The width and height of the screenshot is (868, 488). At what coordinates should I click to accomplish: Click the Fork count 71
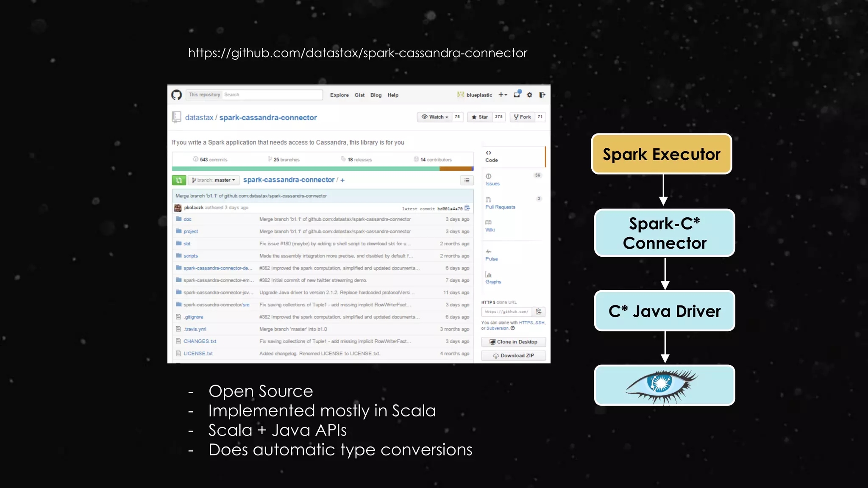pos(540,117)
